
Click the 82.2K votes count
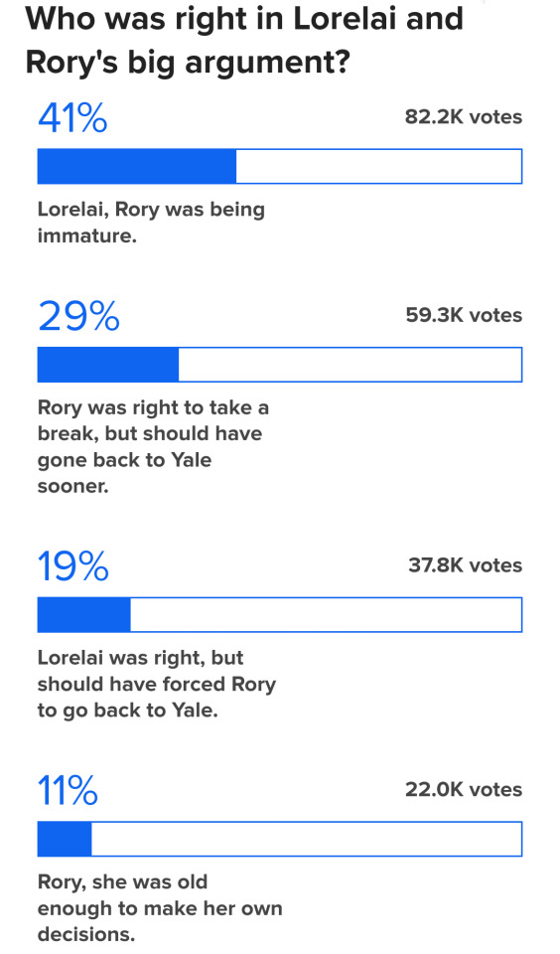[x=464, y=117]
